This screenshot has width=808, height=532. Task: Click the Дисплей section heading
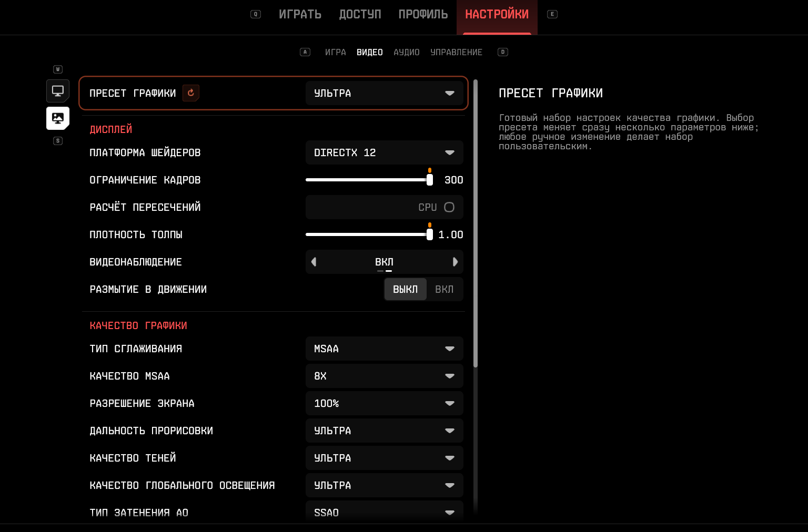111,129
